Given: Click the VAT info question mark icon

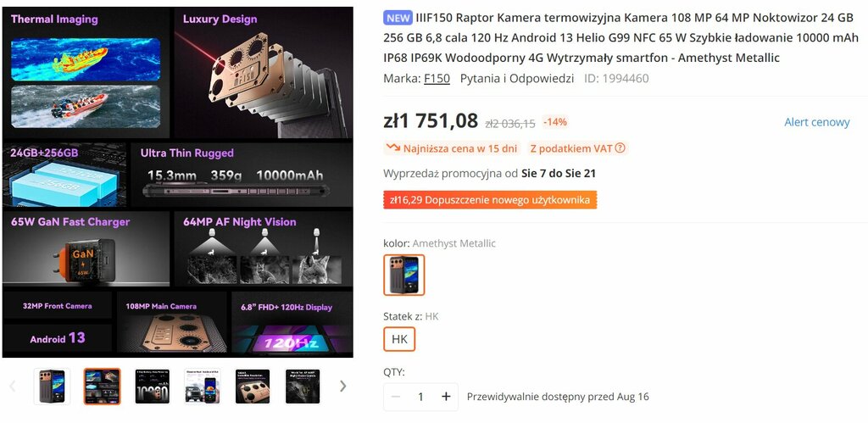Looking at the screenshot, I should click(620, 148).
